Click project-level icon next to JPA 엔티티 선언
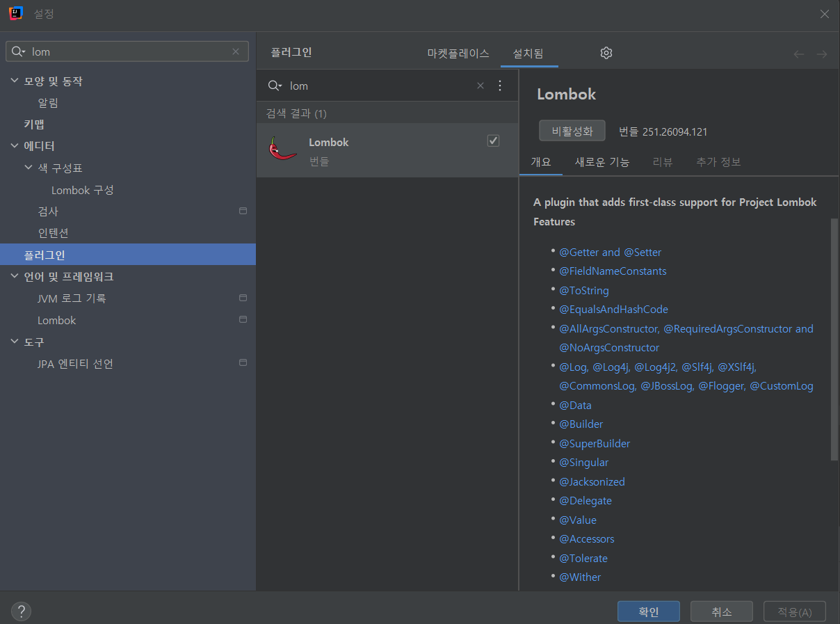The width and height of the screenshot is (840, 624). (243, 363)
